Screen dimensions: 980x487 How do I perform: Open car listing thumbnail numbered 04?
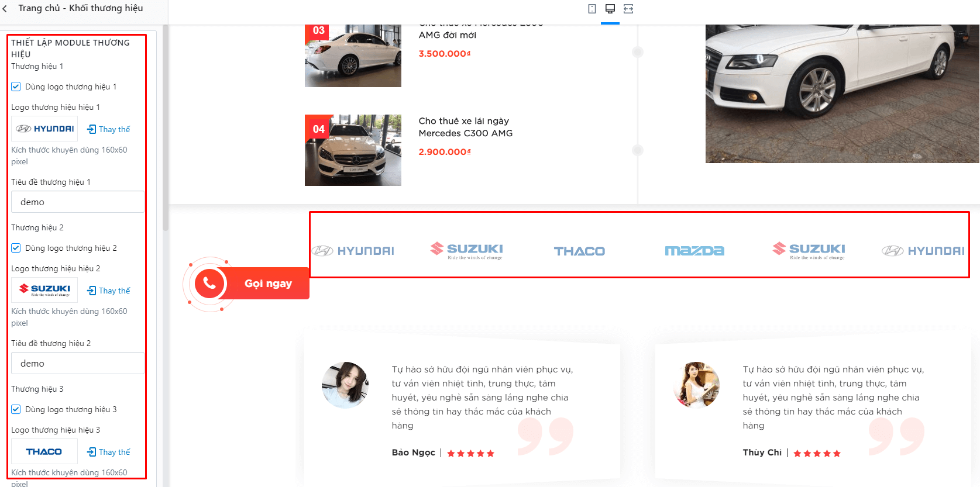pyautogui.click(x=353, y=150)
